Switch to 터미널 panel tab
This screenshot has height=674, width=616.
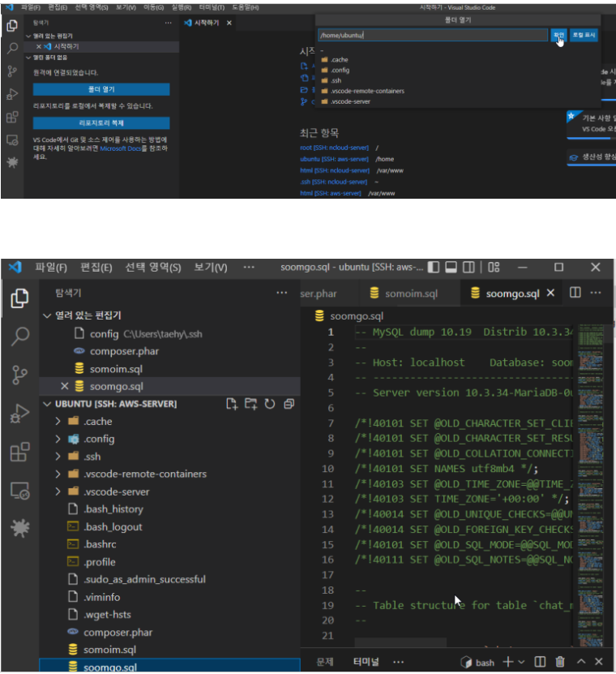point(366,662)
